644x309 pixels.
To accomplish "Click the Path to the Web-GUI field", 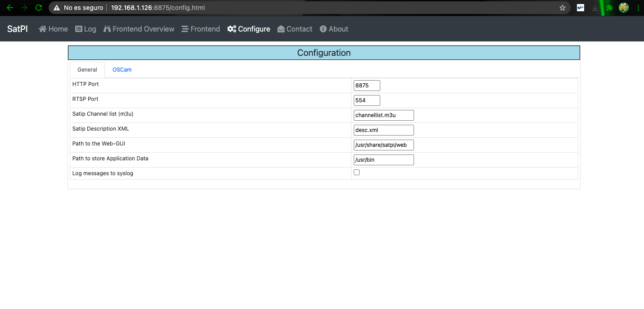I will tap(383, 145).
